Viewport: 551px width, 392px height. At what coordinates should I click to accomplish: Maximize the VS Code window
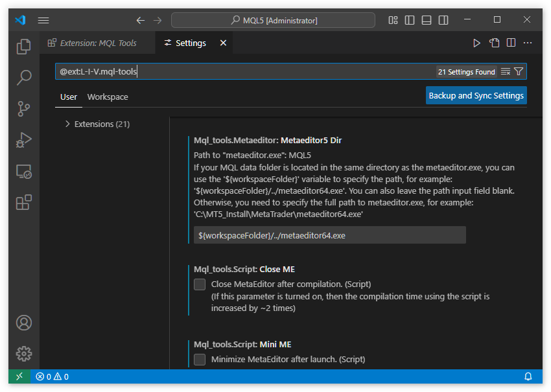(x=497, y=19)
